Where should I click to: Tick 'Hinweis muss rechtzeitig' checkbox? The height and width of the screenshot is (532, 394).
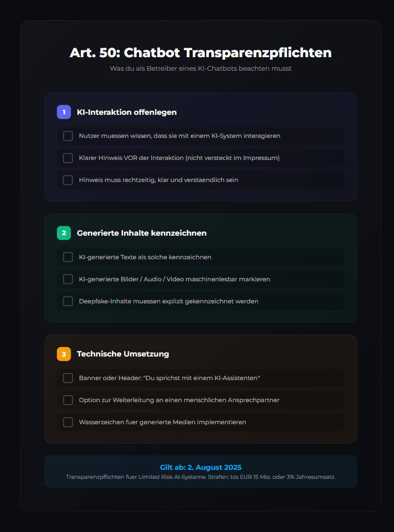click(68, 180)
